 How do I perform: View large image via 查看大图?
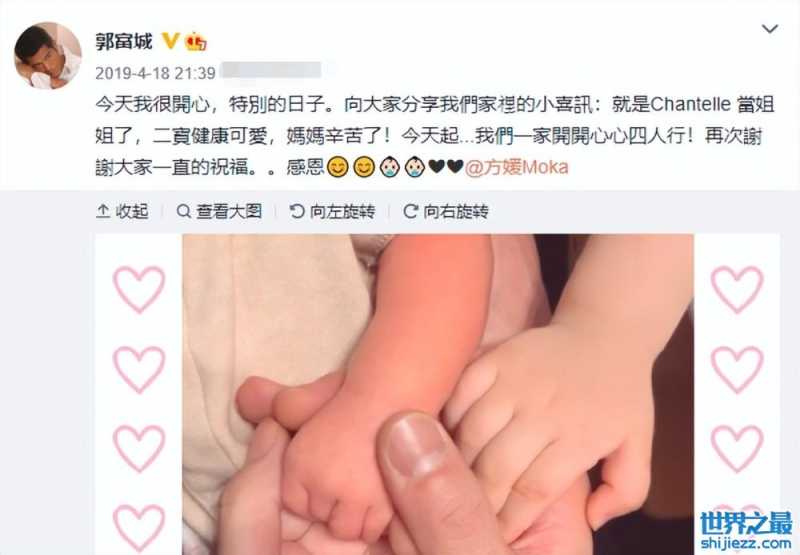219,211
